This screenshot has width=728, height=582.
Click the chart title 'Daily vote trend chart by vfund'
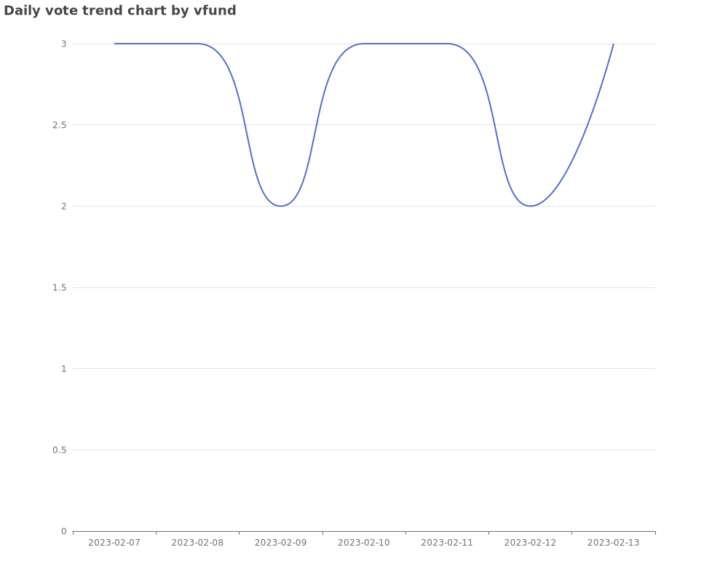click(120, 10)
